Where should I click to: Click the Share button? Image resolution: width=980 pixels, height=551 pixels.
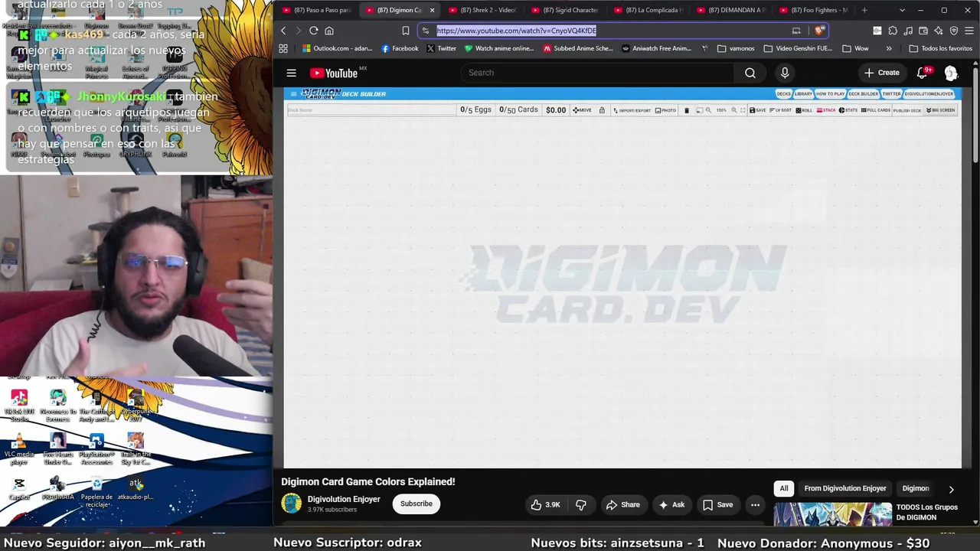(622, 504)
